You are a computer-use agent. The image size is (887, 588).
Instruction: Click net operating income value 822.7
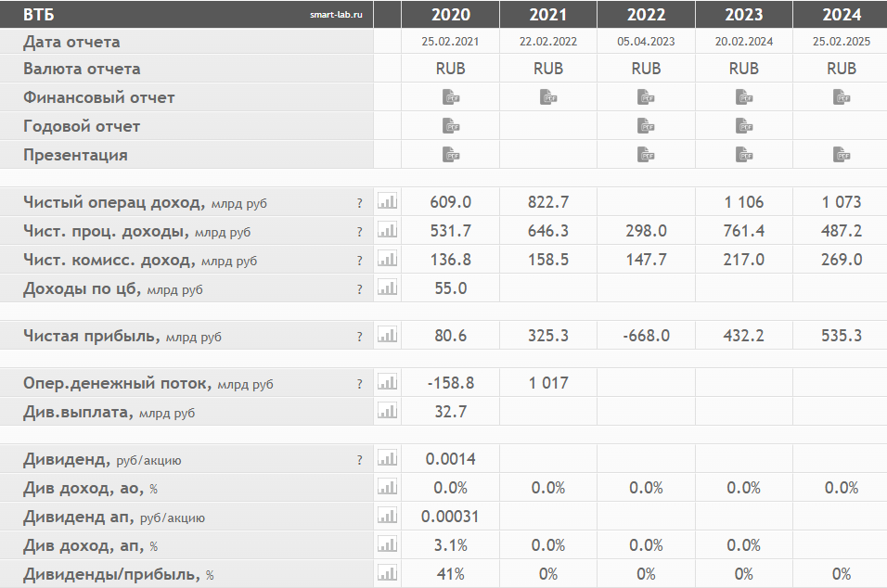point(548,202)
